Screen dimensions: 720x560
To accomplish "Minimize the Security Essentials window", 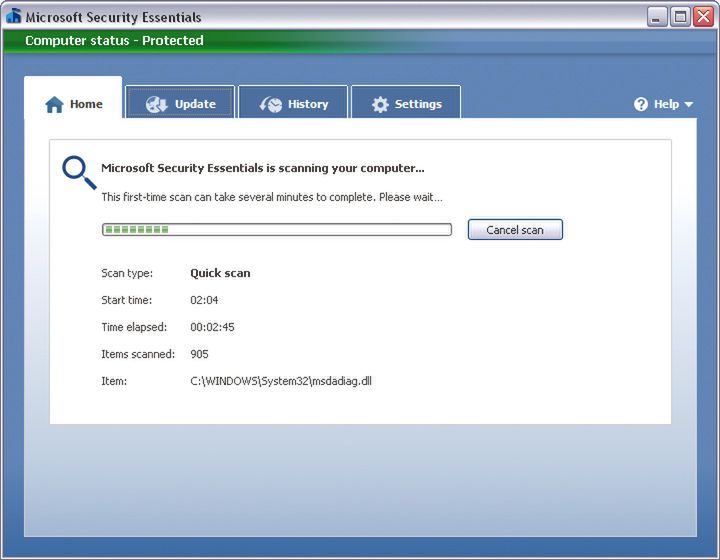I will pos(657,17).
